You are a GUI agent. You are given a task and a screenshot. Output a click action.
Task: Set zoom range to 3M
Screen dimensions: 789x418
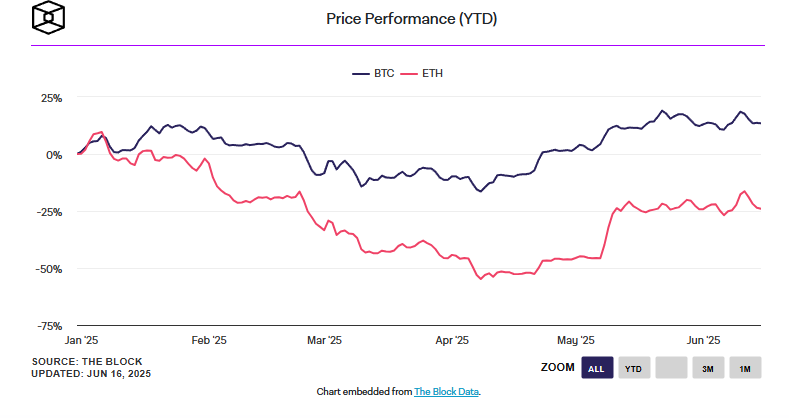tap(707, 368)
